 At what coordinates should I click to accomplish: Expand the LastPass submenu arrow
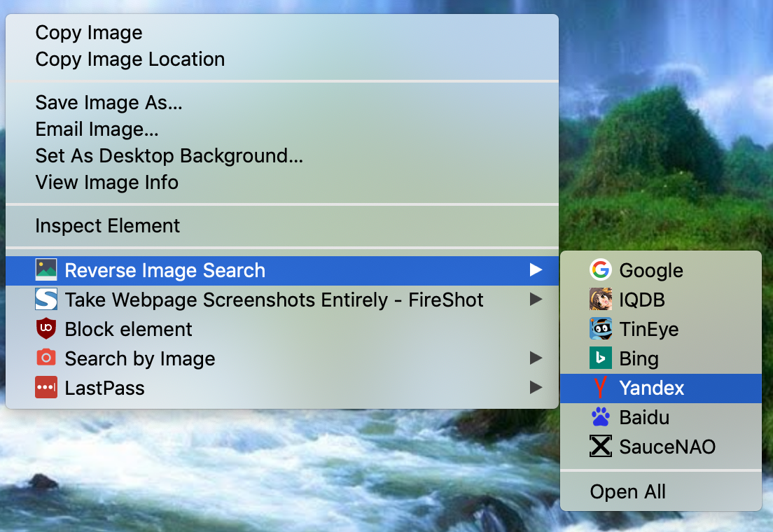click(x=536, y=388)
